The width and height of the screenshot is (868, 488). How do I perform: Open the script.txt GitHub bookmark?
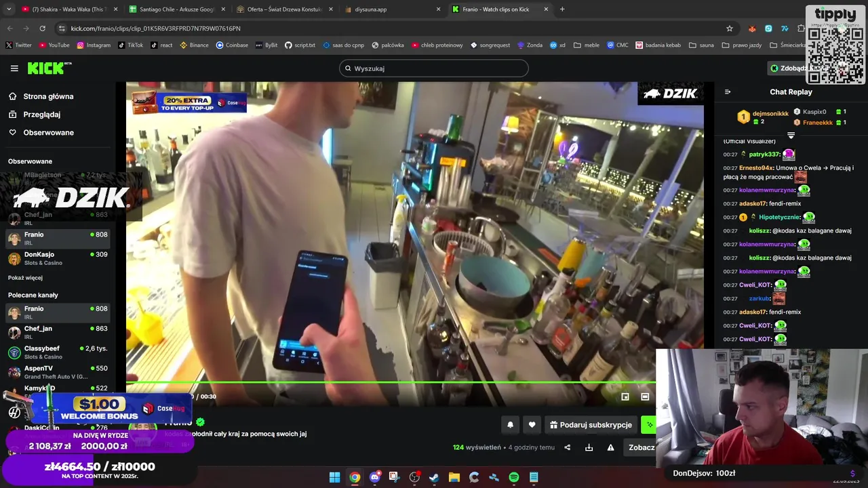pos(300,45)
